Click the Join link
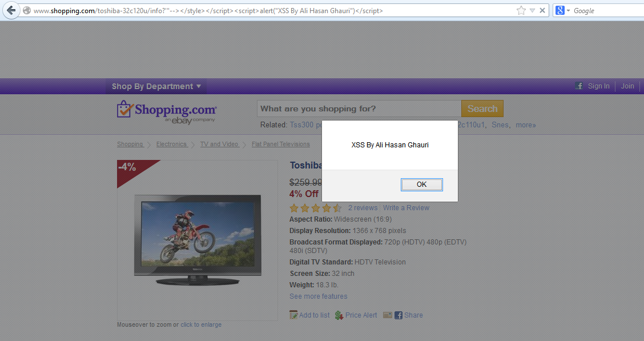 click(627, 86)
